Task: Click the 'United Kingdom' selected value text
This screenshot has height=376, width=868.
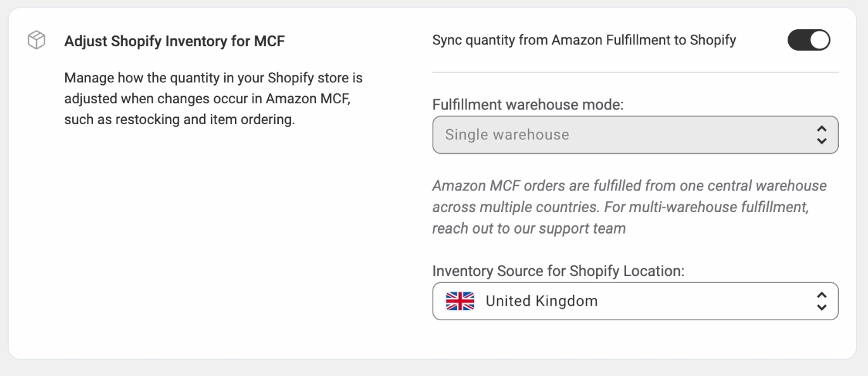Action: [541, 301]
